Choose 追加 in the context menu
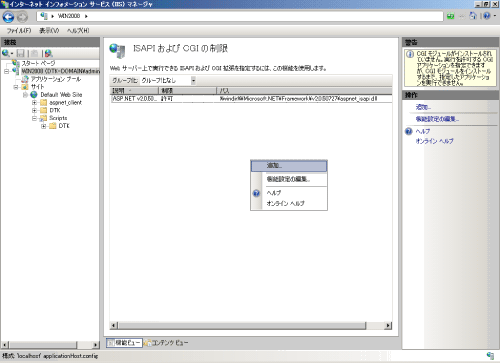 pyautogui.click(x=289, y=166)
